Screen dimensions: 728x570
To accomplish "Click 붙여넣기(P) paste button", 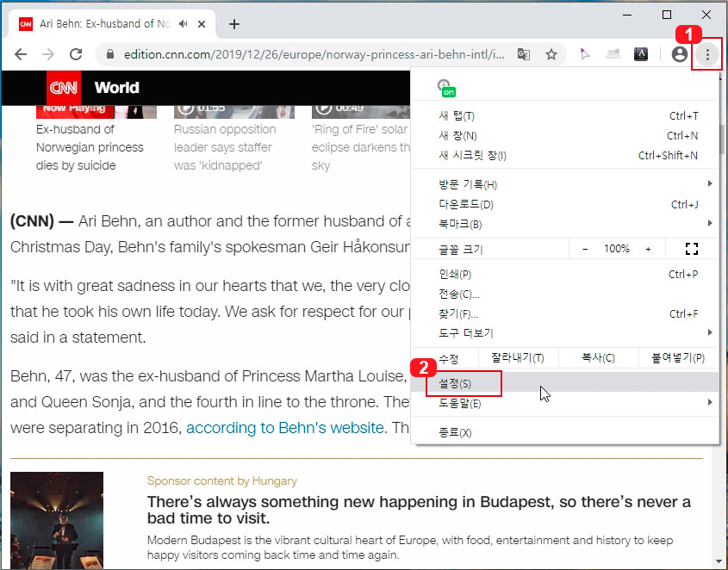I will pyautogui.click(x=678, y=358).
